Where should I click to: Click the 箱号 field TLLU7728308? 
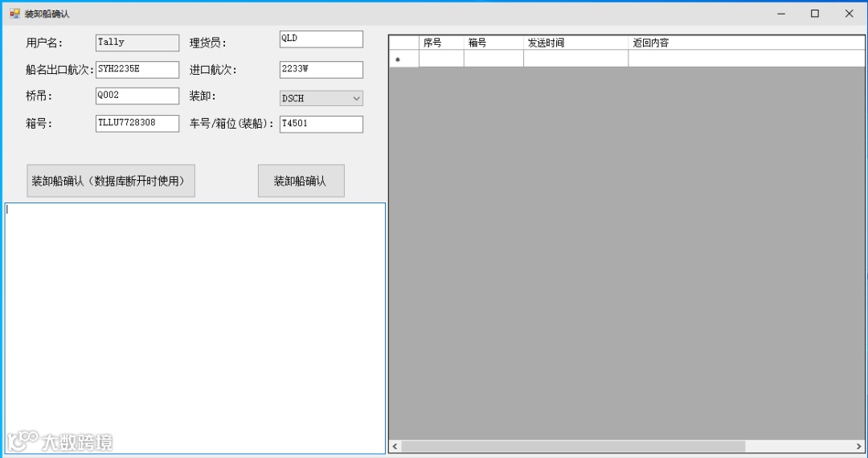point(137,124)
